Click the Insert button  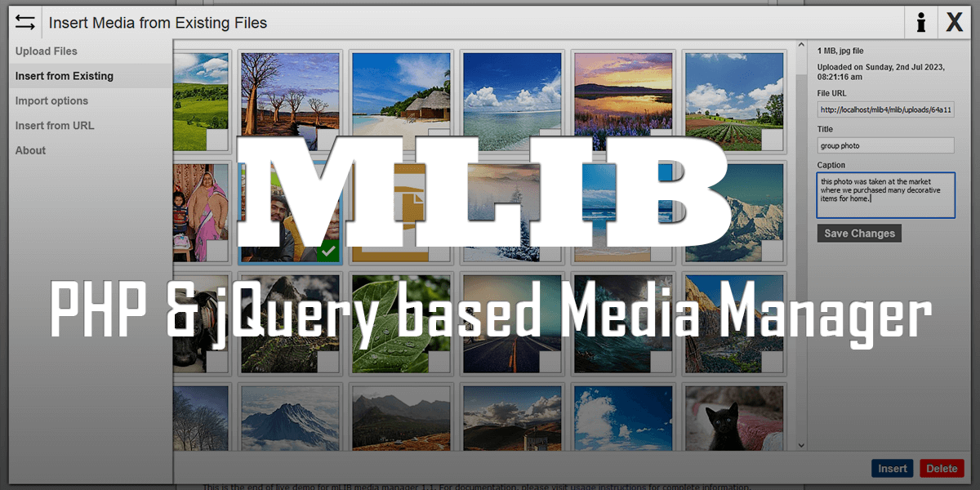[x=892, y=468]
